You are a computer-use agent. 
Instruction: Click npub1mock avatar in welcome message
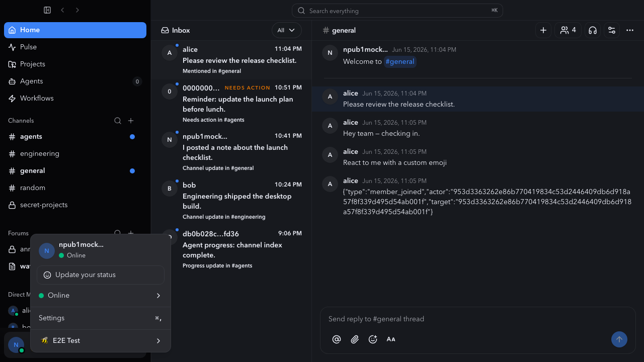330,53
